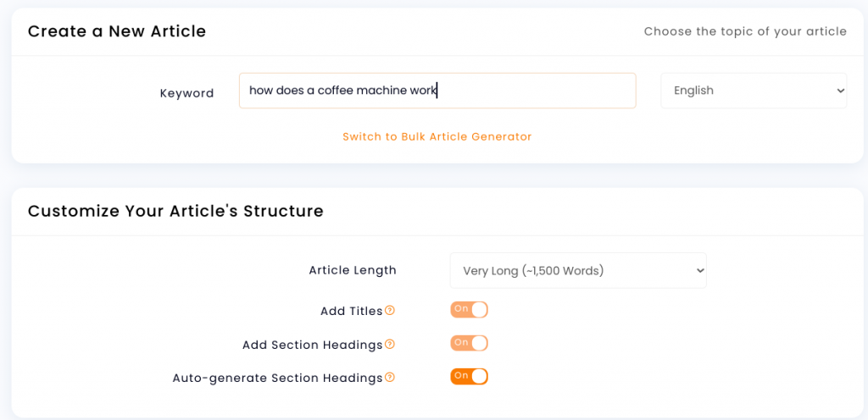Open help icon beside Auto-generate Section Headings

tap(390, 378)
